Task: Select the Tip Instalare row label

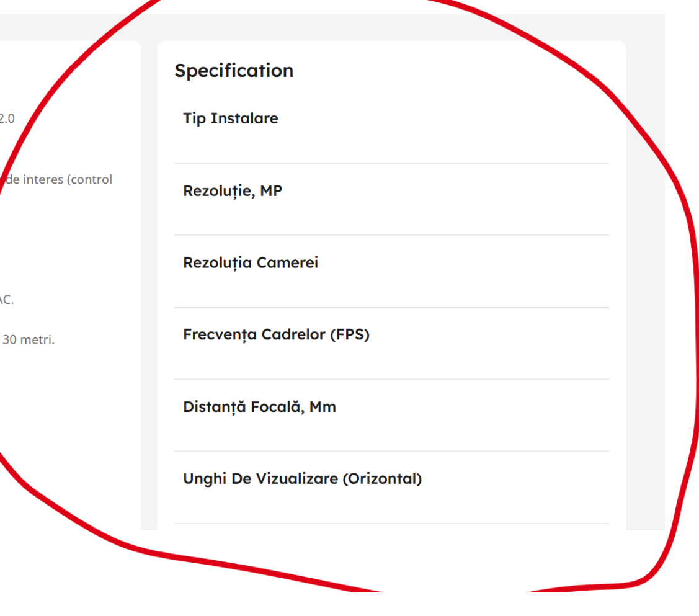Action: point(230,118)
